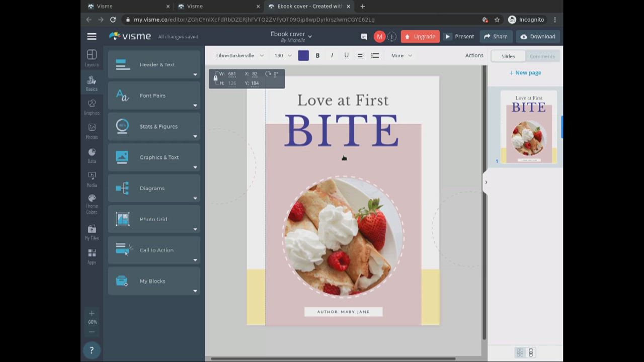Open Theme Colors palette

pos(92,204)
